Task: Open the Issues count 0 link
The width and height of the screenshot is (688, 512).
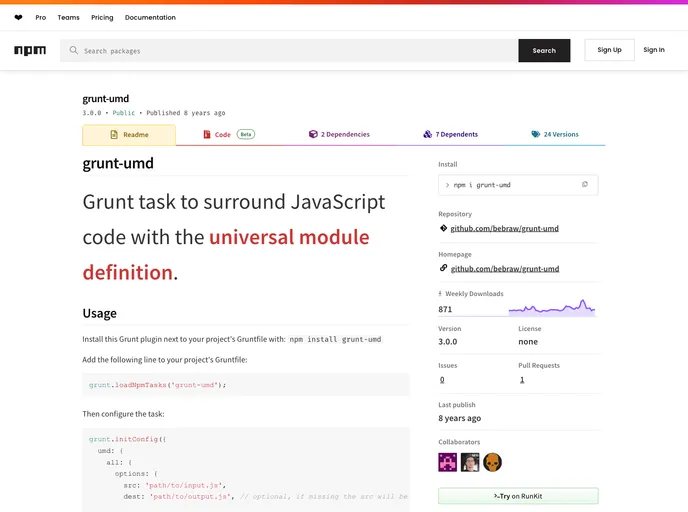Action: coord(442,380)
